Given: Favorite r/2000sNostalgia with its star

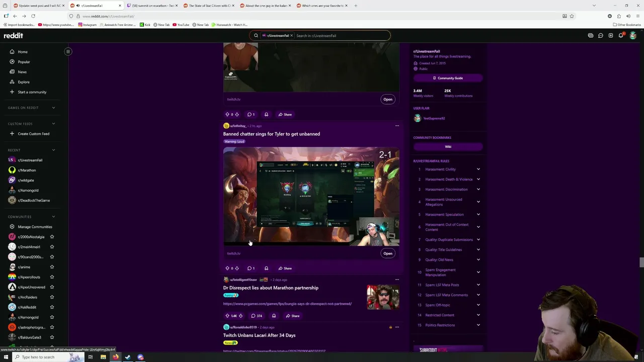Looking at the screenshot, I should pyautogui.click(x=52, y=237).
